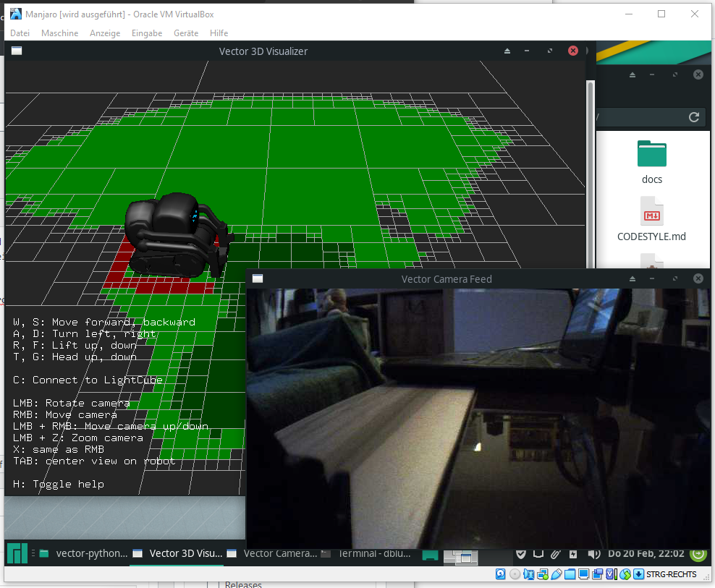Image resolution: width=715 pixels, height=588 pixels.
Task: Switch to Terminal taskbar entry
Action: [366, 553]
